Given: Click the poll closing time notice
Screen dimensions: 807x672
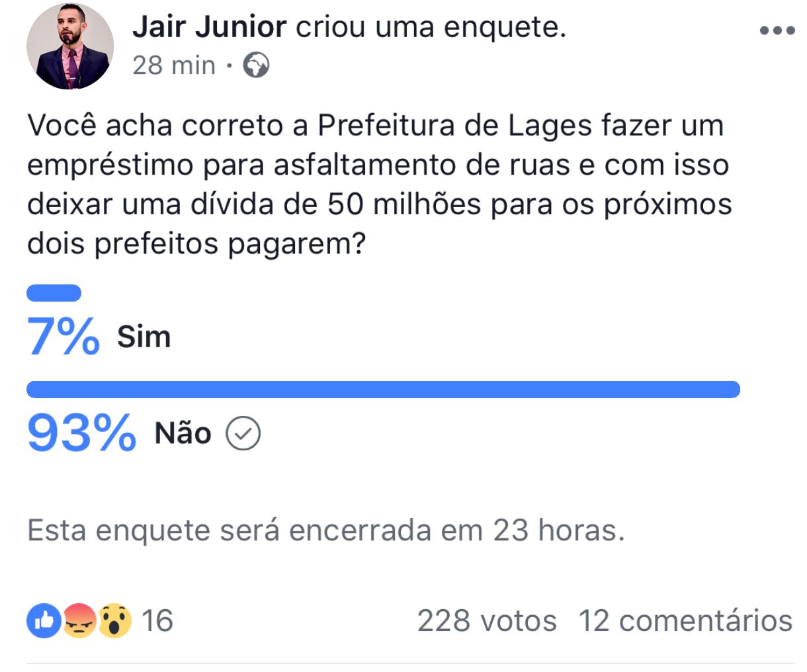Looking at the screenshot, I should 325,530.
